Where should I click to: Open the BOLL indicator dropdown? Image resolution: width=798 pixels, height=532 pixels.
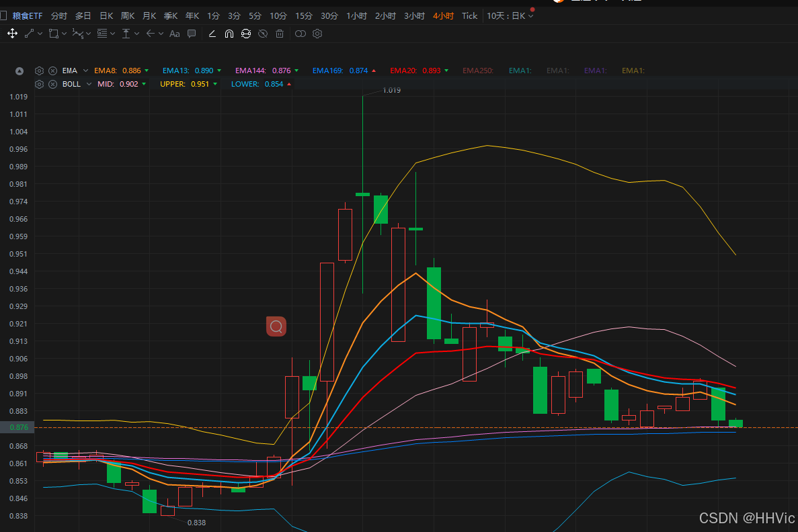coord(89,84)
